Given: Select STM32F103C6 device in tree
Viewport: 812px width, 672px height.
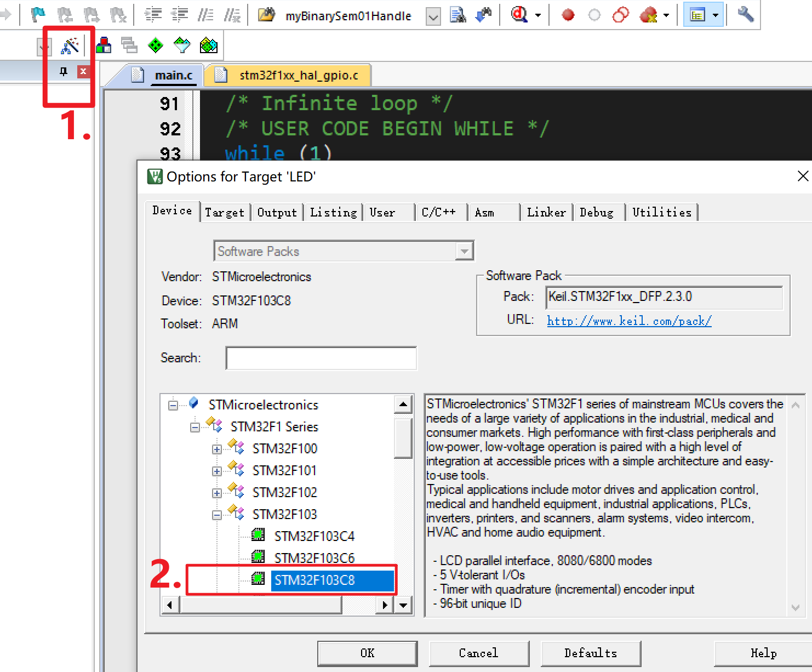Looking at the screenshot, I should tap(314, 558).
